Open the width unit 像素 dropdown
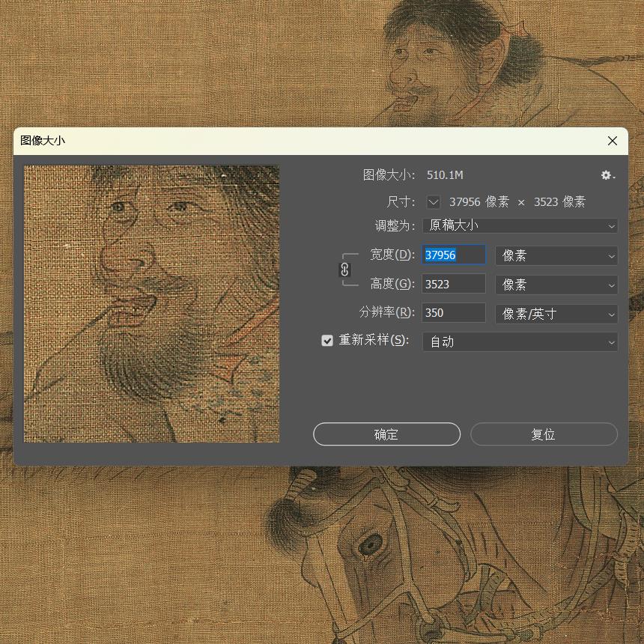Viewport: 644px width, 644px height. (x=556, y=255)
